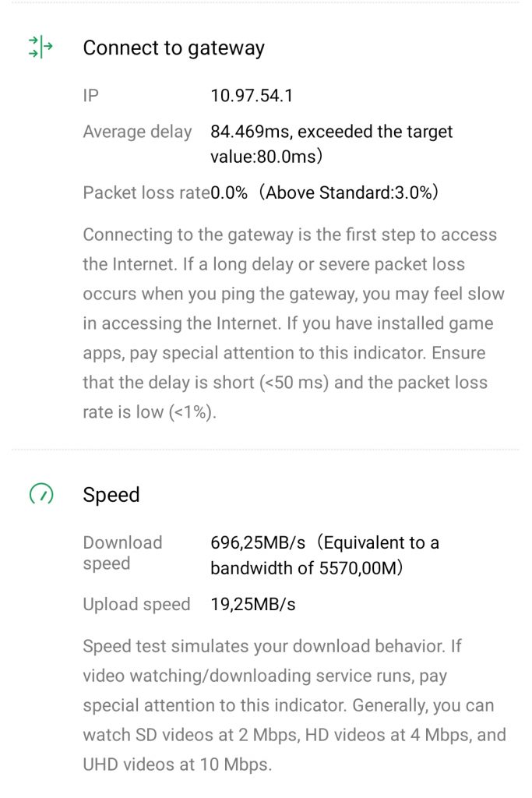Tap the IP label
532x798 pixels.
(x=91, y=96)
